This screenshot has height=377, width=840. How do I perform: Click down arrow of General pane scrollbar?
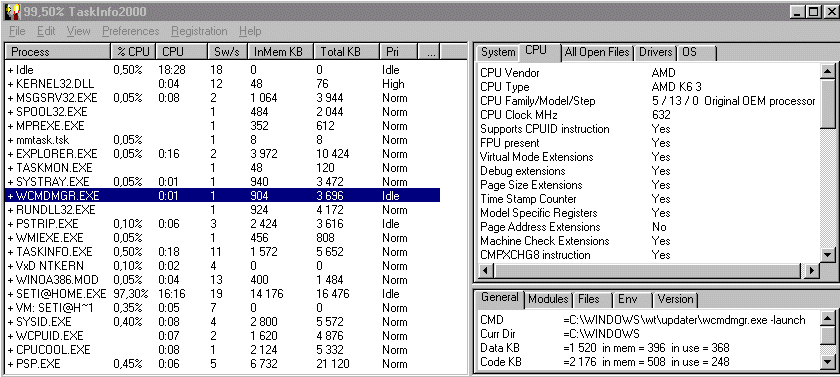828,363
